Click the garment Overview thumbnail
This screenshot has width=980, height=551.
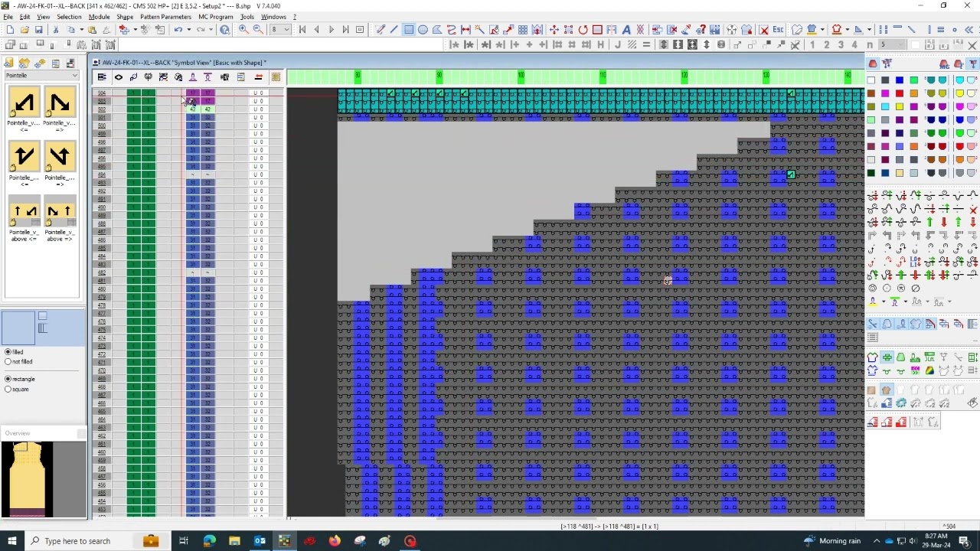point(28,479)
